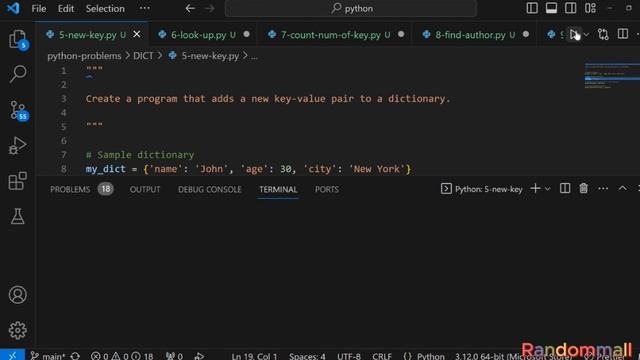640x360 pixels.
Task: Click the ports forwarded status item
Action: click(174, 356)
